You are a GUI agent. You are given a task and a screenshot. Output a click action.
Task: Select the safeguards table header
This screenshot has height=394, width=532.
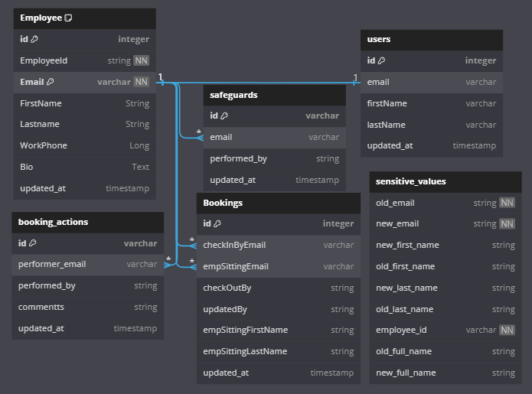(x=274, y=95)
